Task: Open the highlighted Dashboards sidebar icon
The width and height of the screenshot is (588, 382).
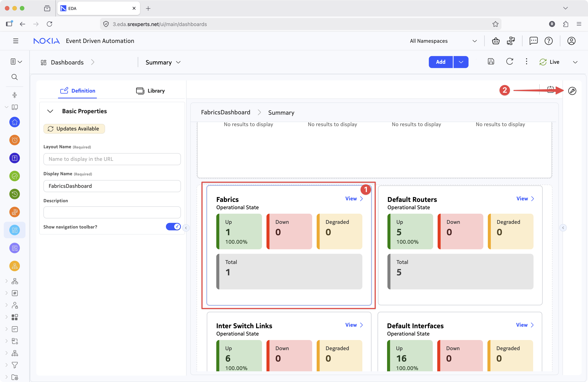Action: pyautogui.click(x=15, y=230)
